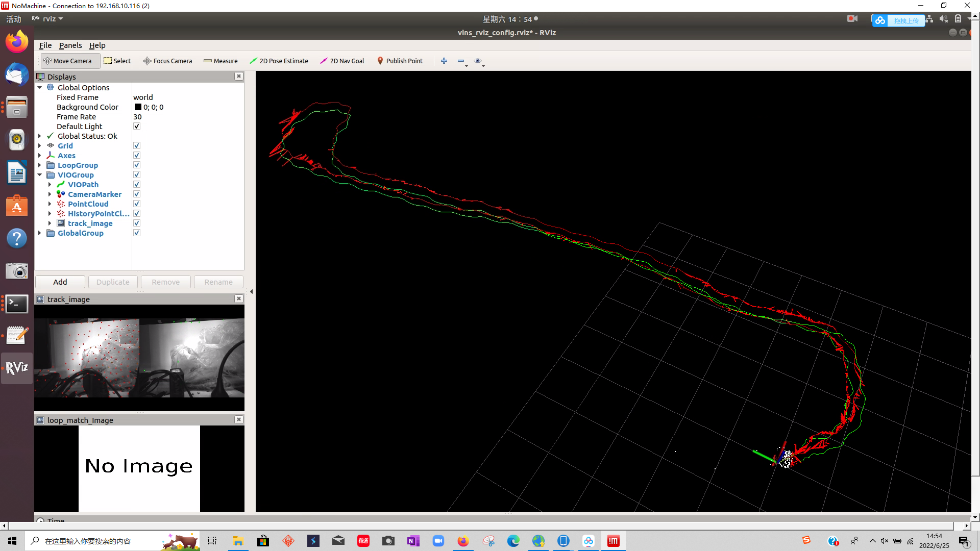Toggle the Grid display checkbox
This screenshot has width=980, height=551.
[x=137, y=146]
